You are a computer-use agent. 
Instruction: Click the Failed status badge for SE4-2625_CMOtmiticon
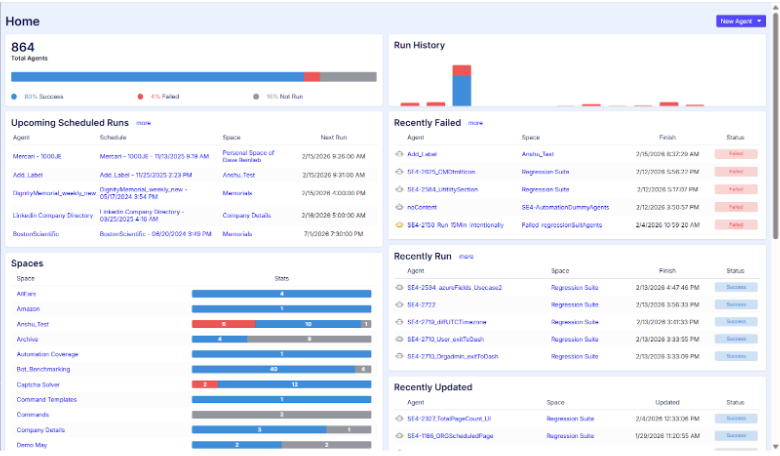[736, 172]
